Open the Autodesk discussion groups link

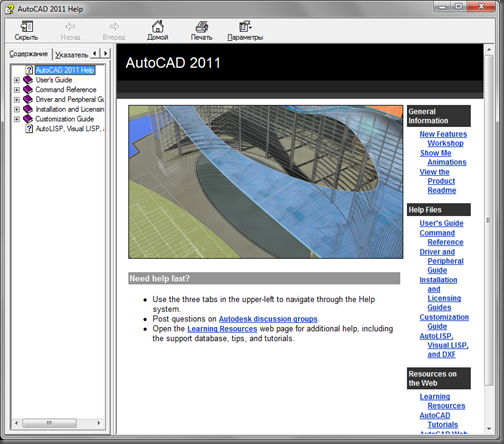[268, 319]
